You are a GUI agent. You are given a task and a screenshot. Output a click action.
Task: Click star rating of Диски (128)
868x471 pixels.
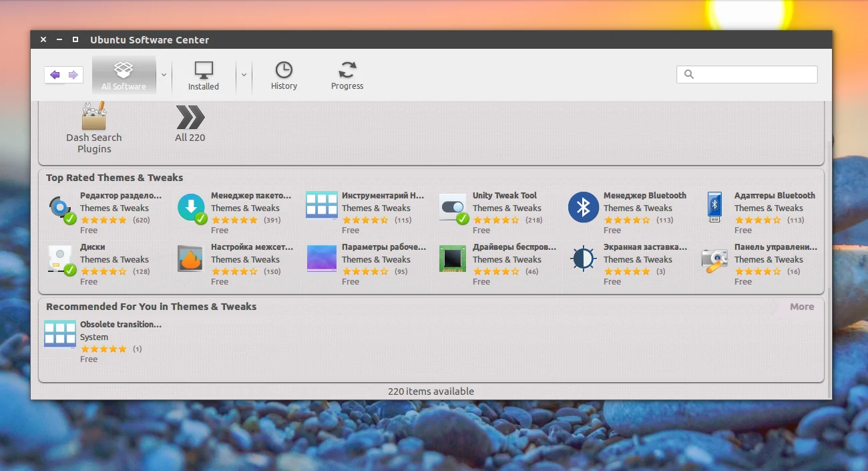(103, 271)
